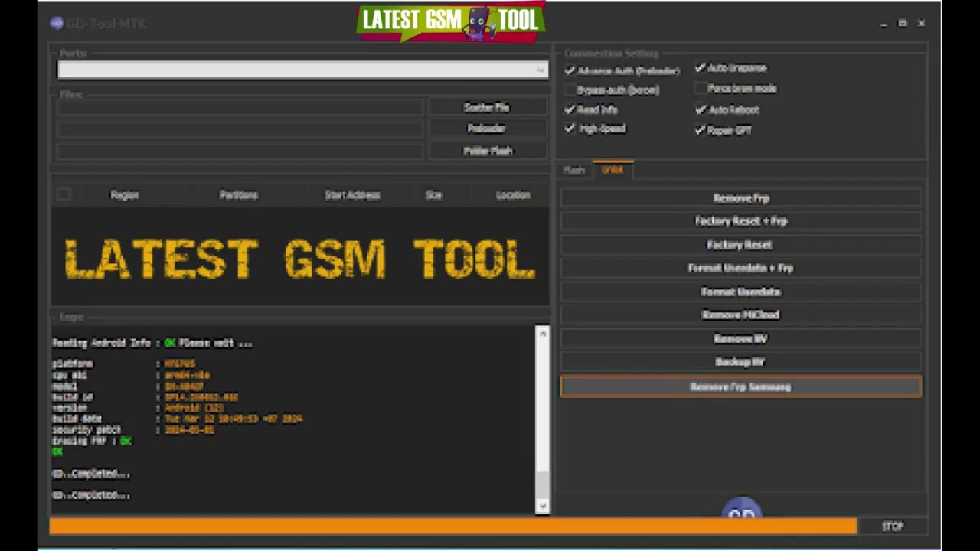Click the Partitions column header
The image size is (980, 551).
[x=238, y=195]
